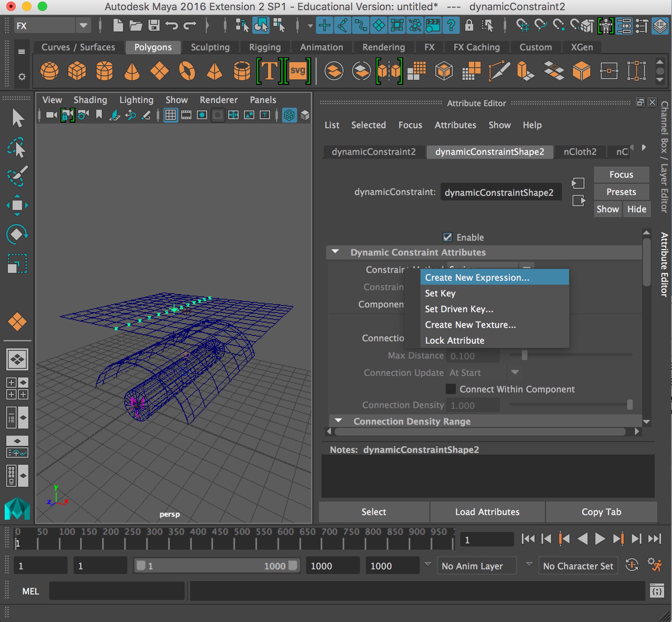Screen dimensions: 672x622
Task: Choose the Lasso Select tool in toolbox
Action: click(x=17, y=147)
